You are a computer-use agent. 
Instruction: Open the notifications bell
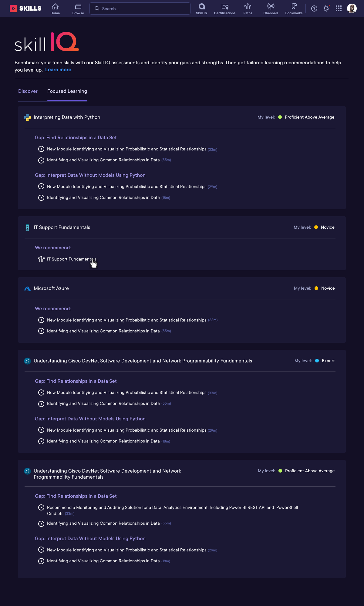[326, 8]
